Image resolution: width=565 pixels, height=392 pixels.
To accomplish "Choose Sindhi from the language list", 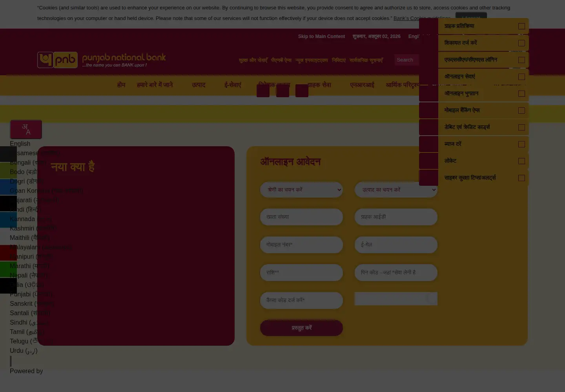I will (x=29, y=323).
